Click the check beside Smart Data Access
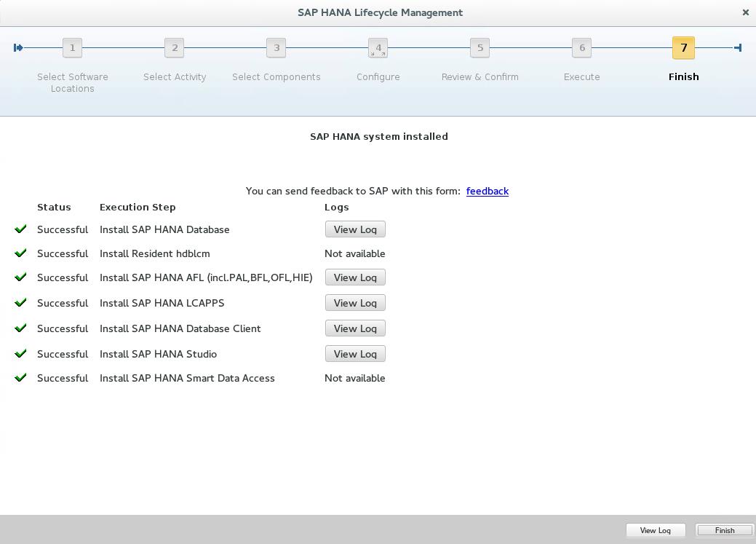This screenshot has height=544, width=756. coord(20,377)
